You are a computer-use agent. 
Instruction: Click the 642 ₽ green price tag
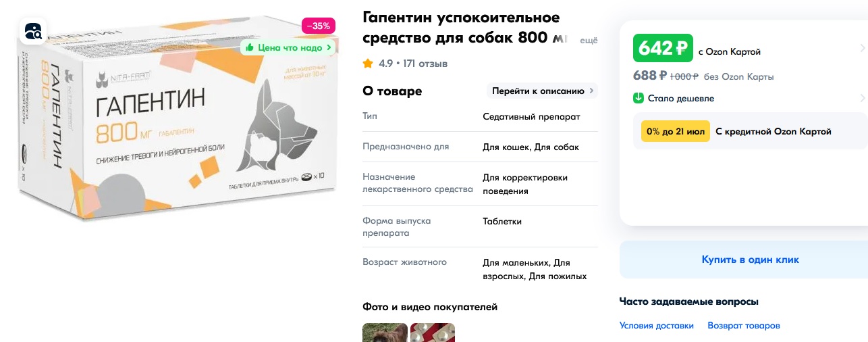click(663, 48)
